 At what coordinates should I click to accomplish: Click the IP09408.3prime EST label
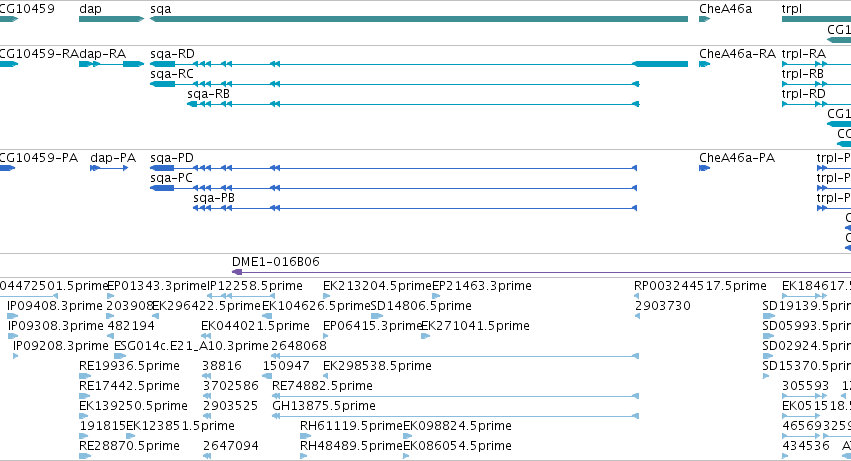[x=55, y=306]
